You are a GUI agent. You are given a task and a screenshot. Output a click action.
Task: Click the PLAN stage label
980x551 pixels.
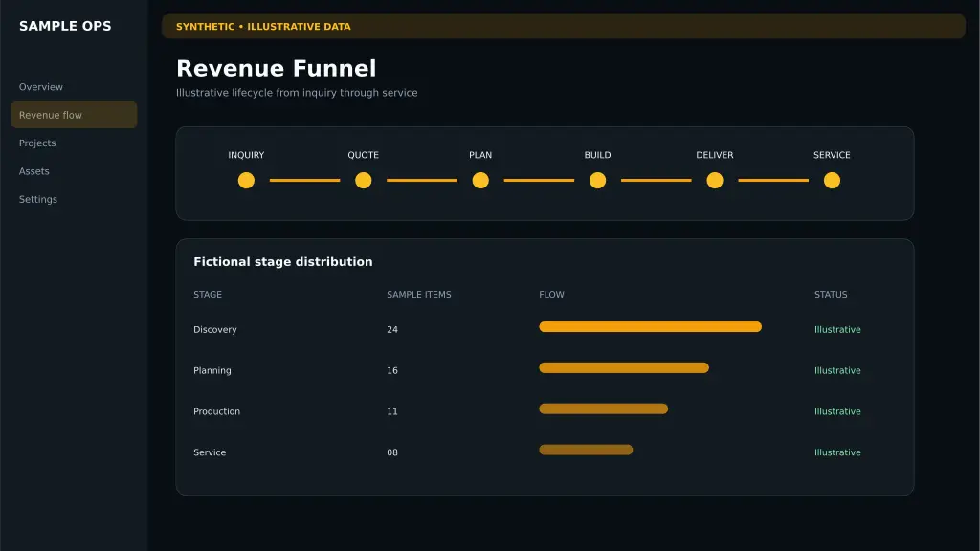coord(480,155)
